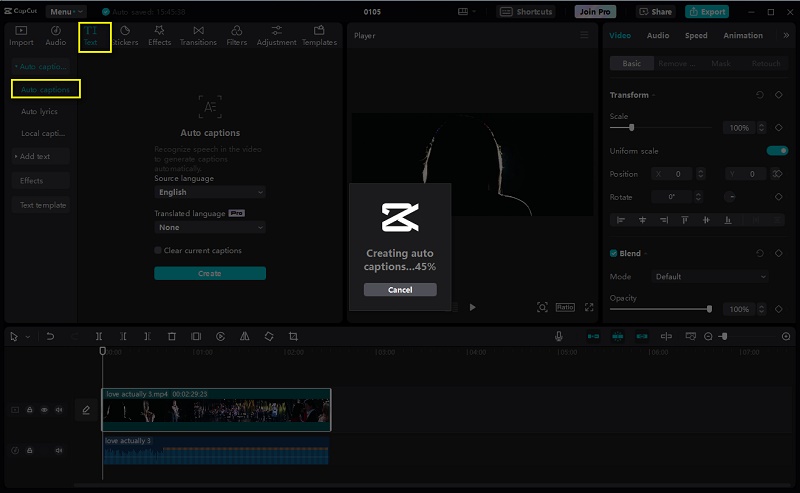Click the Split clip tool
The height and width of the screenshot is (493, 800).
(99, 336)
